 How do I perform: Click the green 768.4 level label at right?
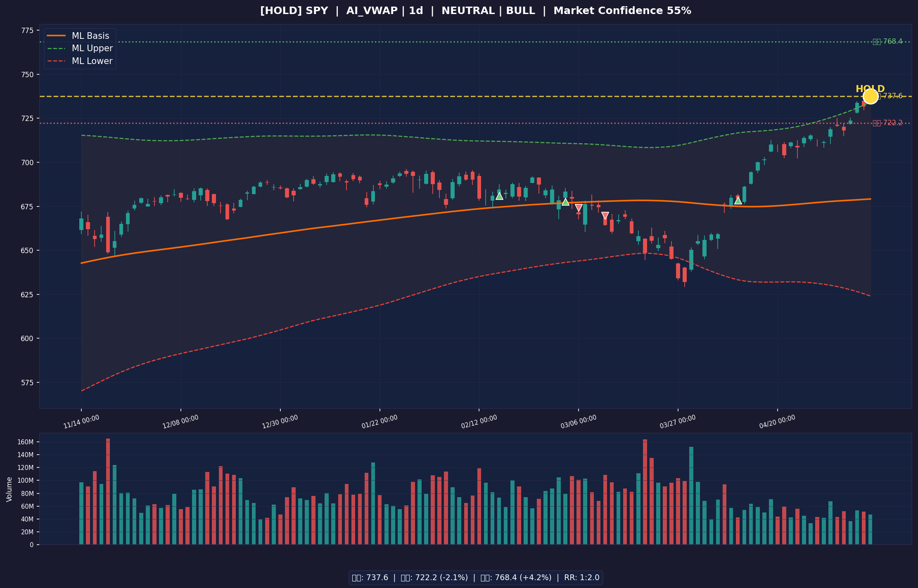[x=887, y=42]
